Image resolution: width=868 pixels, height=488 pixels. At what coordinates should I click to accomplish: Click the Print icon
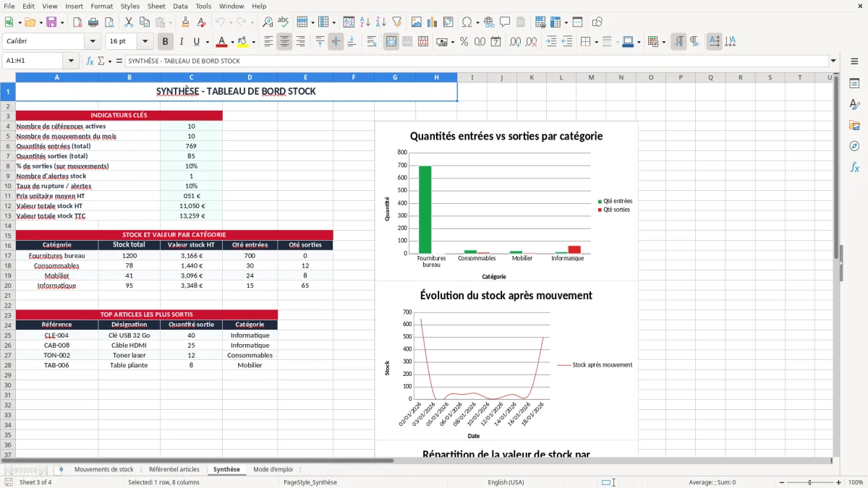[x=95, y=22]
